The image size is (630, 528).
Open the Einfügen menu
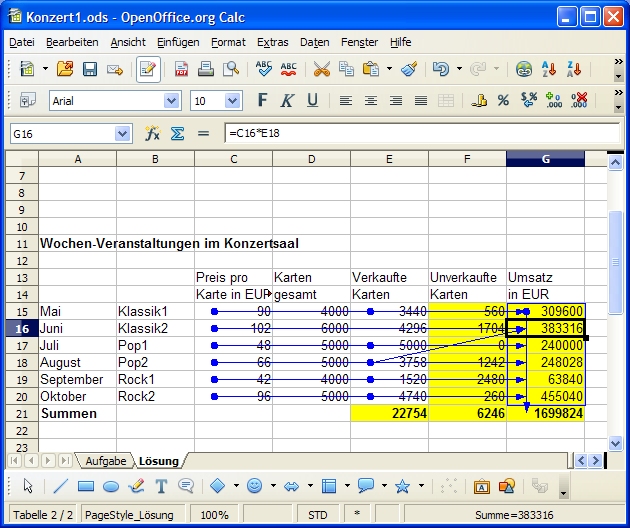point(177,42)
